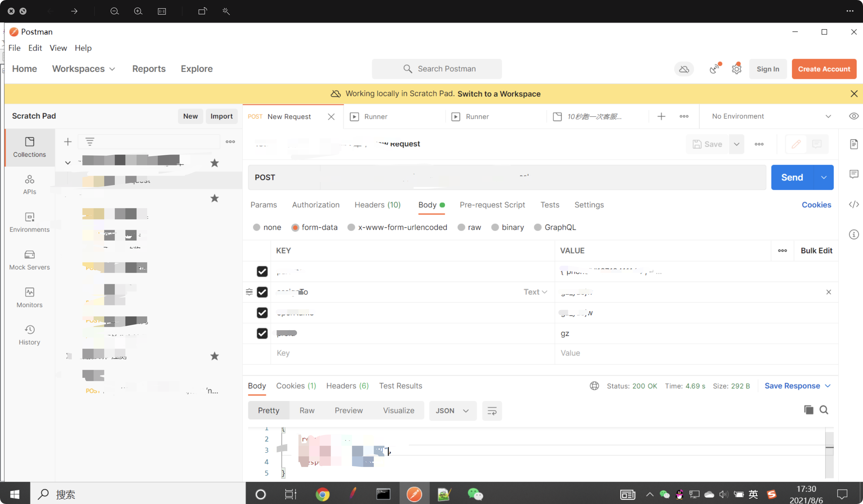Viewport: 863px width, 504px height.
Task: Switch to the Raw response view
Action: [306, 410]
